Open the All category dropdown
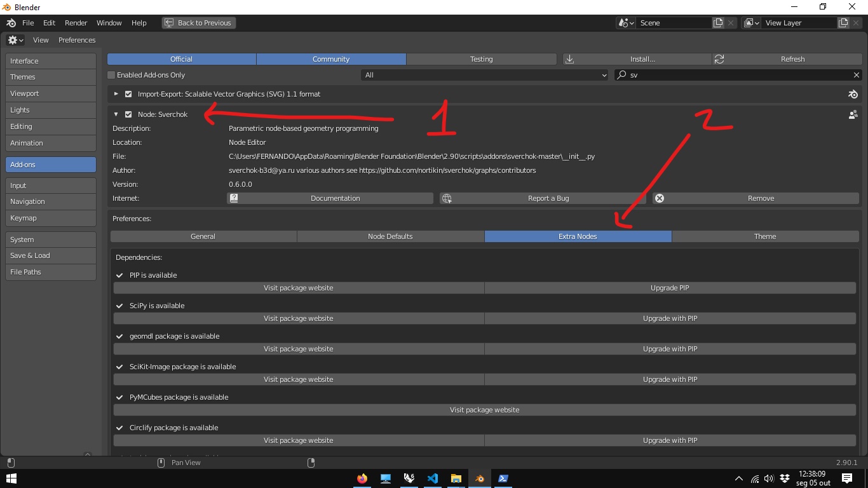Screen dimensions: 868x488 485,75
